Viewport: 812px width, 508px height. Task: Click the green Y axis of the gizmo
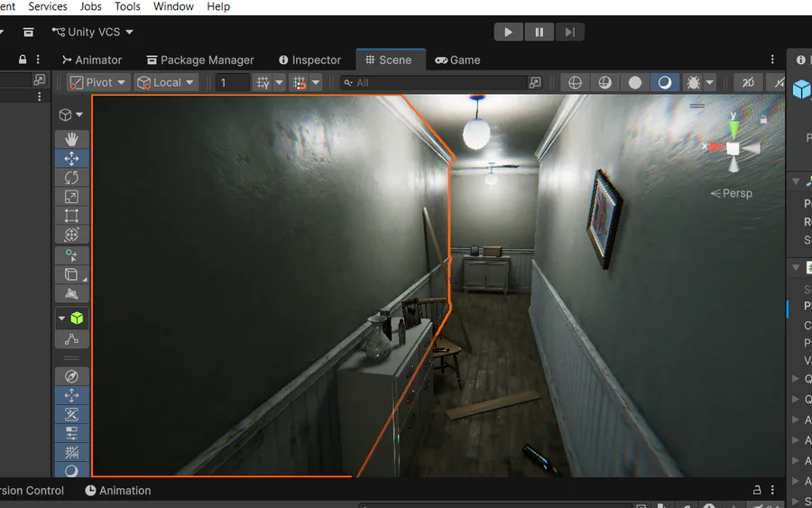click(x=734, y=128)
